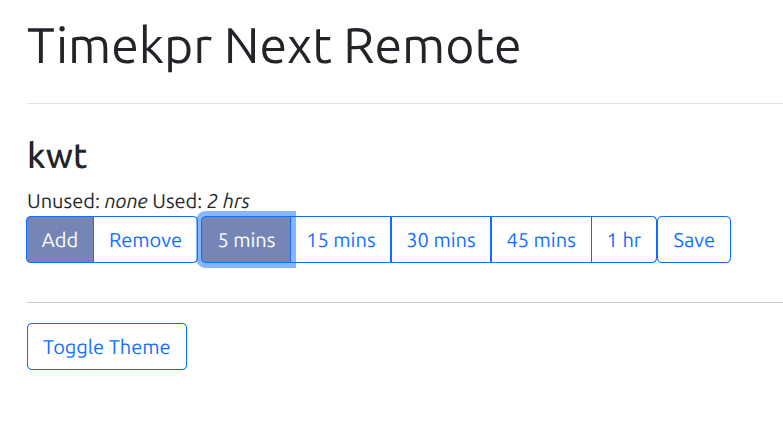Click the italic '2 hrs' used value
The height and width of the screenshot is (422, 783).
[x=228, y=201]
